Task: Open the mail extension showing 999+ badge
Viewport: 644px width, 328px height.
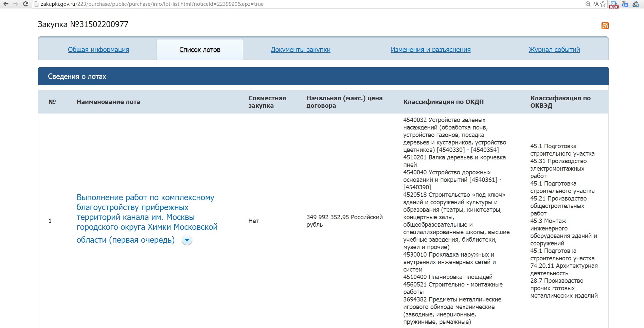Action: point(613,4)
